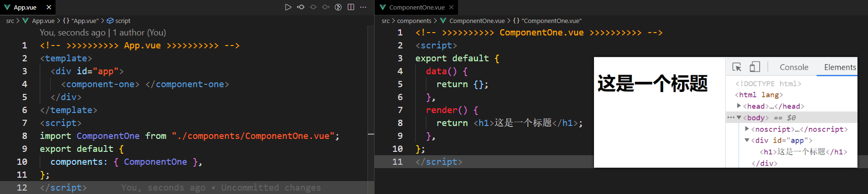This screenshot has height=194, width=868.
Task: Click 'src' breadcrumb in App.vue editor
Action: click(x=10, y=21)
